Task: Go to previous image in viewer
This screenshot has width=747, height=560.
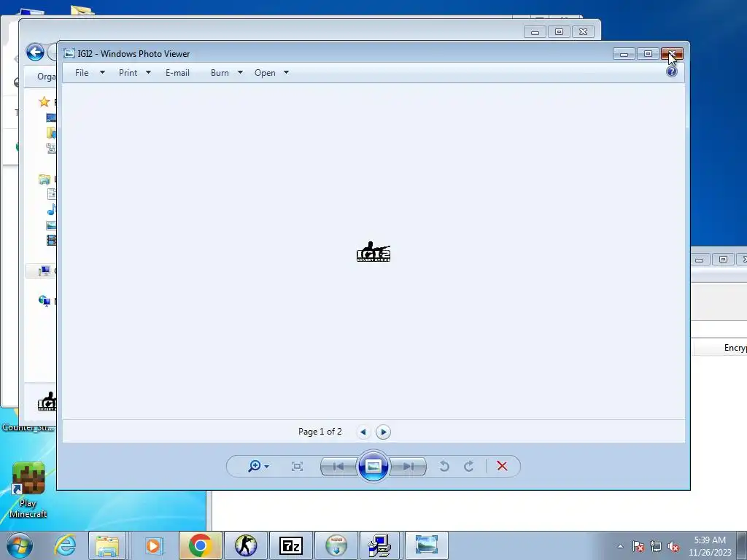Action: [338, 466]
